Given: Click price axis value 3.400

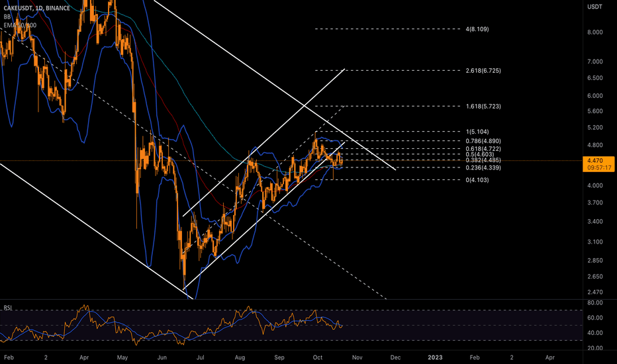Looking at the screenshot, I should [x=595, y=221].
